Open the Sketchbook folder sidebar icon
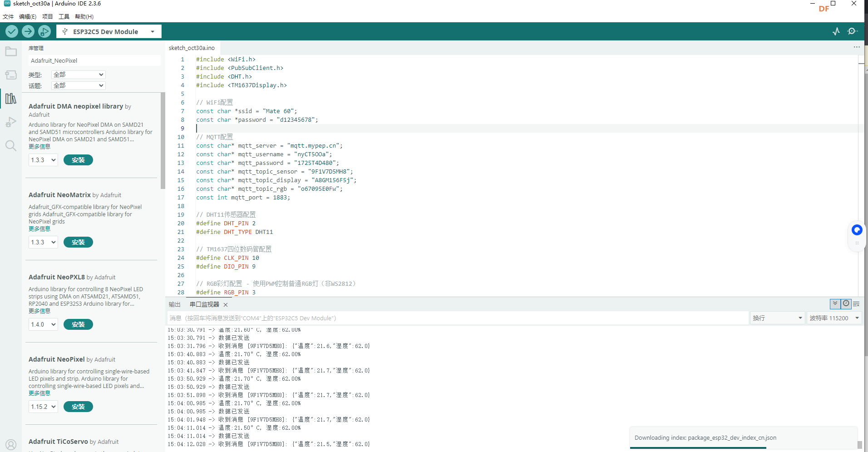The width and height of the screenshot is (868, 452). pos(11,52)
